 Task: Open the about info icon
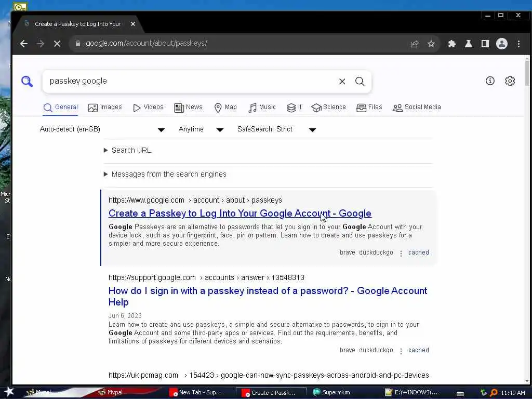coord(490,81)
